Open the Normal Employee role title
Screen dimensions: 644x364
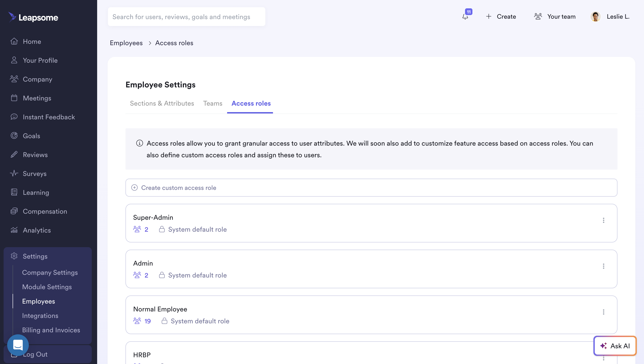click(x=160, y=309)
